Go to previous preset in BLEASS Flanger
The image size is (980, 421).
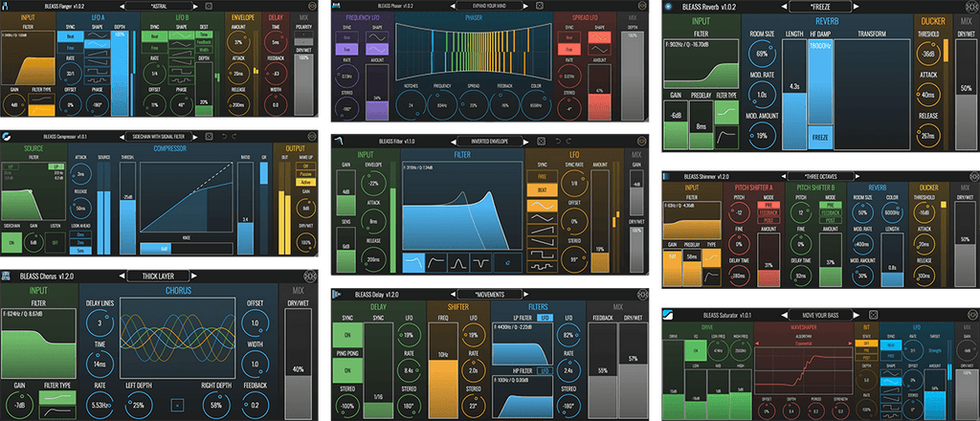pyautogui.click(x=122, y=7)
